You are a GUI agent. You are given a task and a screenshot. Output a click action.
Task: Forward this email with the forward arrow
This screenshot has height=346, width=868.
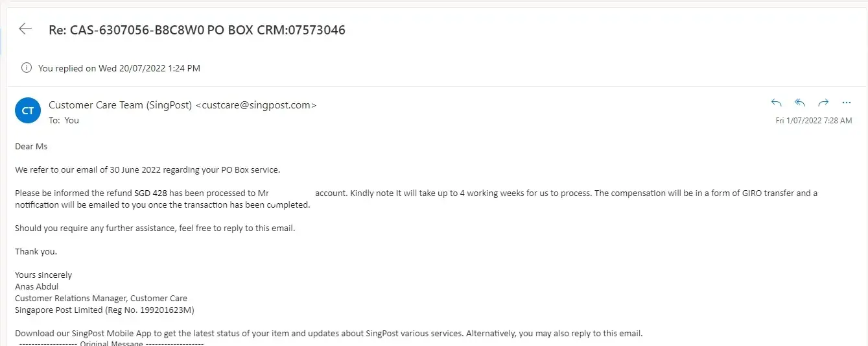point(823,103)
